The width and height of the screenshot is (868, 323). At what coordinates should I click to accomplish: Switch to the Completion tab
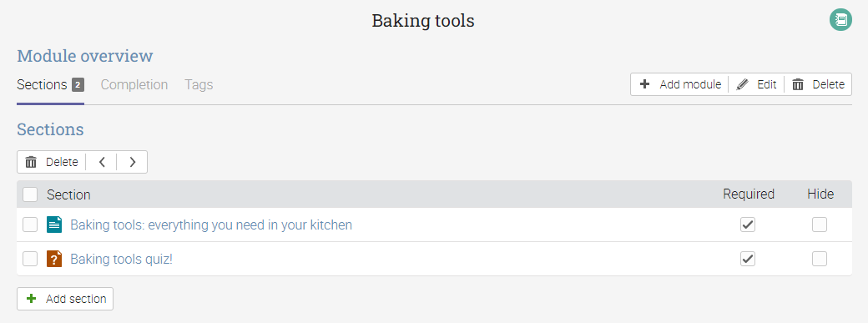134,85
